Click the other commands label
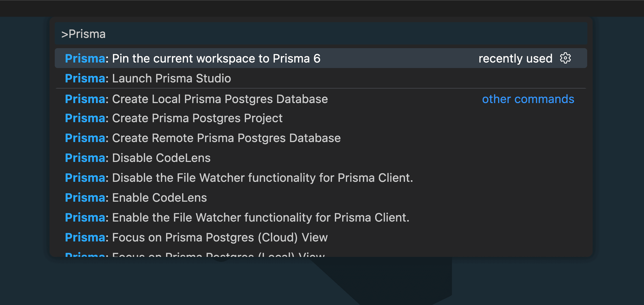The height and width of the screenshot is (305, 644). point(528,99)
